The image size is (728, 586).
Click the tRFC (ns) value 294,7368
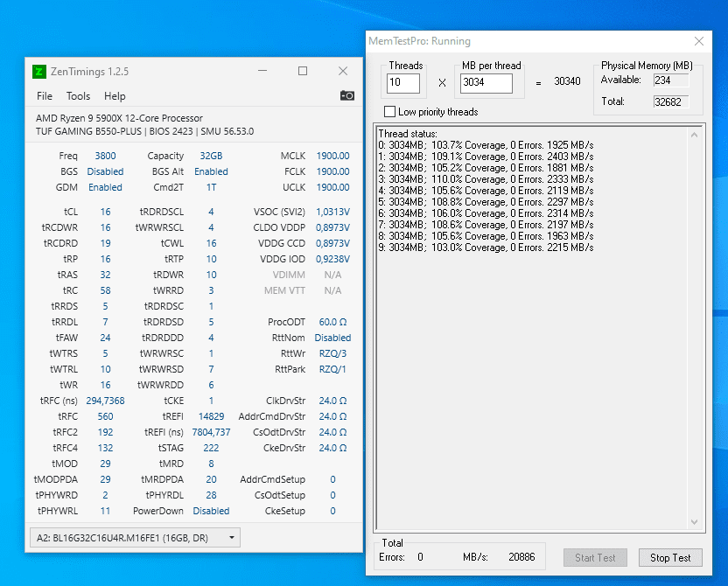[105, 401]
